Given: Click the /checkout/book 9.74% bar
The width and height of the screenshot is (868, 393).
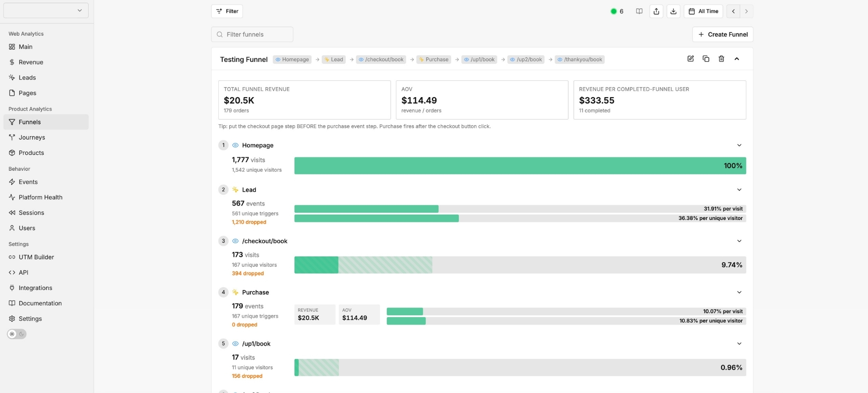Looking at the screenshot, I should click(x=520, y=265).
